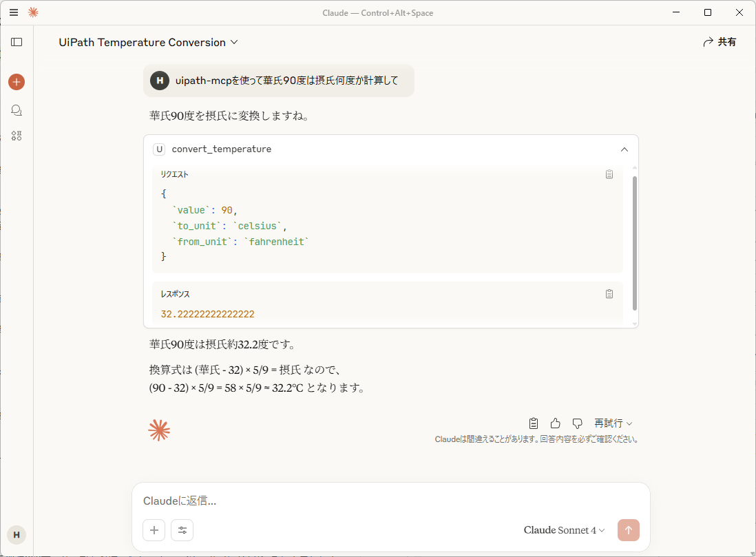Open the hamburger menu in title bar
756x557 pixels.
coord(14,12)
